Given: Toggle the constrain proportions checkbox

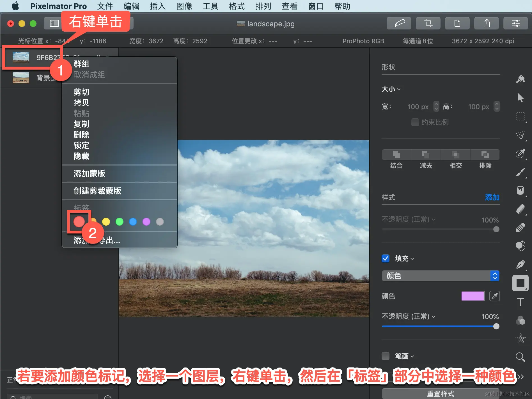Looking at the screenshot, I should 415,122.
